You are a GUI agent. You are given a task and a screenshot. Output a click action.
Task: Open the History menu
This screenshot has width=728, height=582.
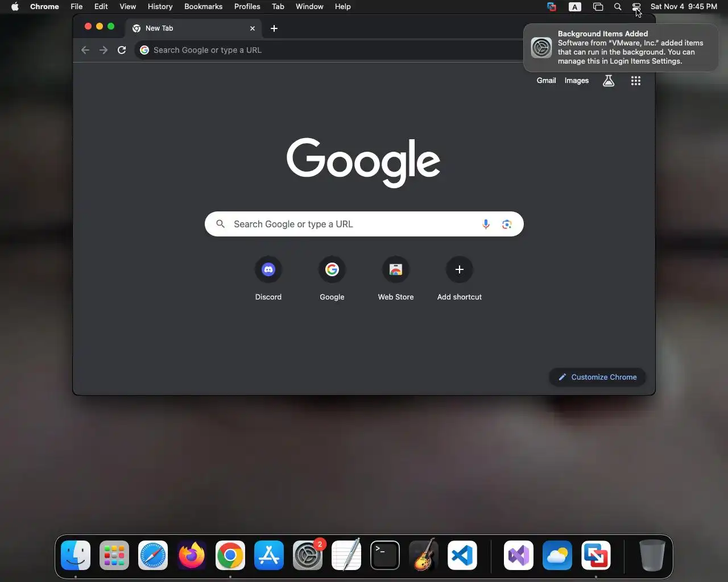point(160,7)
